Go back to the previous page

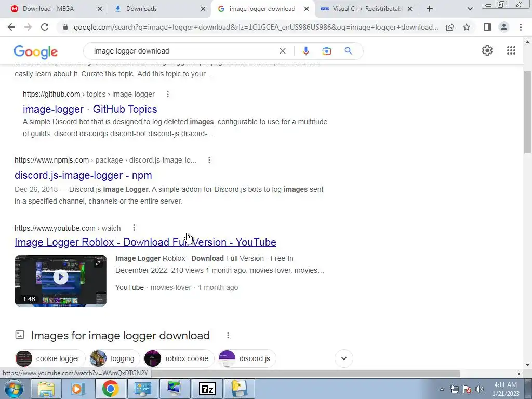pos(11,27)
